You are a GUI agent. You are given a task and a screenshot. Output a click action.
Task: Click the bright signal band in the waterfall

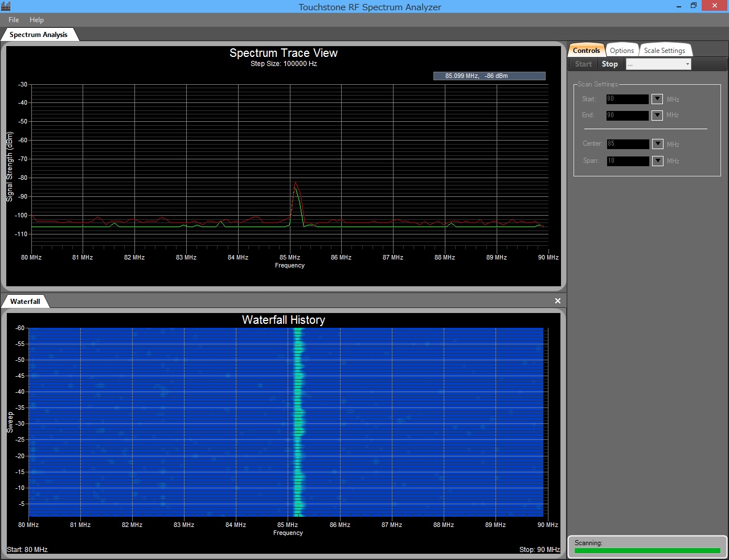[x=298, y=421]
